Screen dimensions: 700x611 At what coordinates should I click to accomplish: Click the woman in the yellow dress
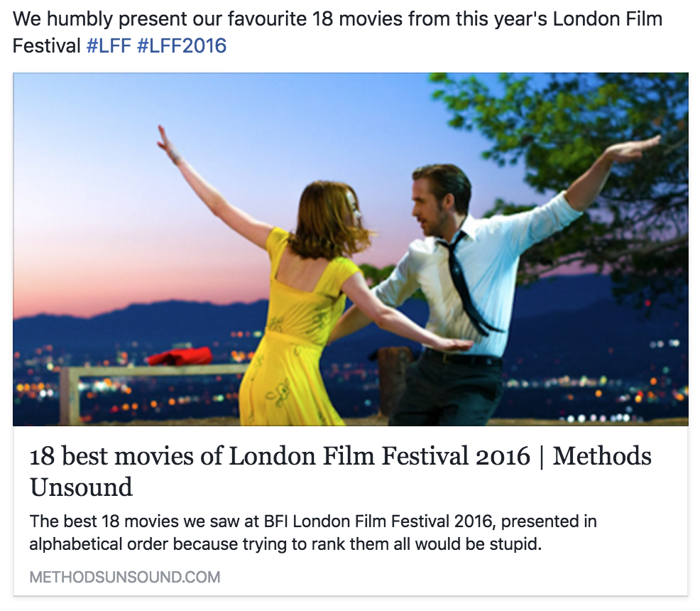(x=298, y=313)
